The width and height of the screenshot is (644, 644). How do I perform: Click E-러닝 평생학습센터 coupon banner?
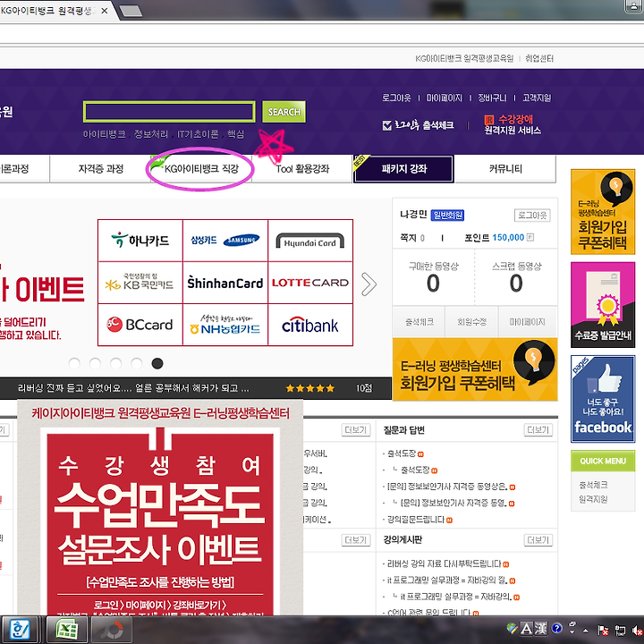point(475,369)
